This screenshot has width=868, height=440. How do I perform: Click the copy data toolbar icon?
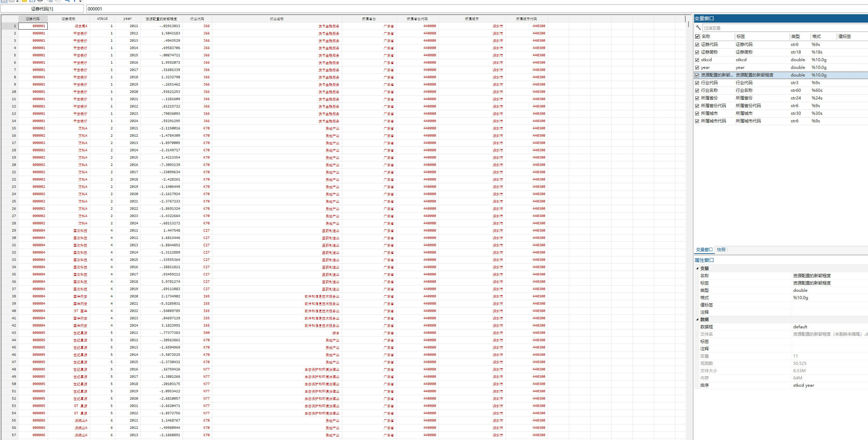coord(50,1)
